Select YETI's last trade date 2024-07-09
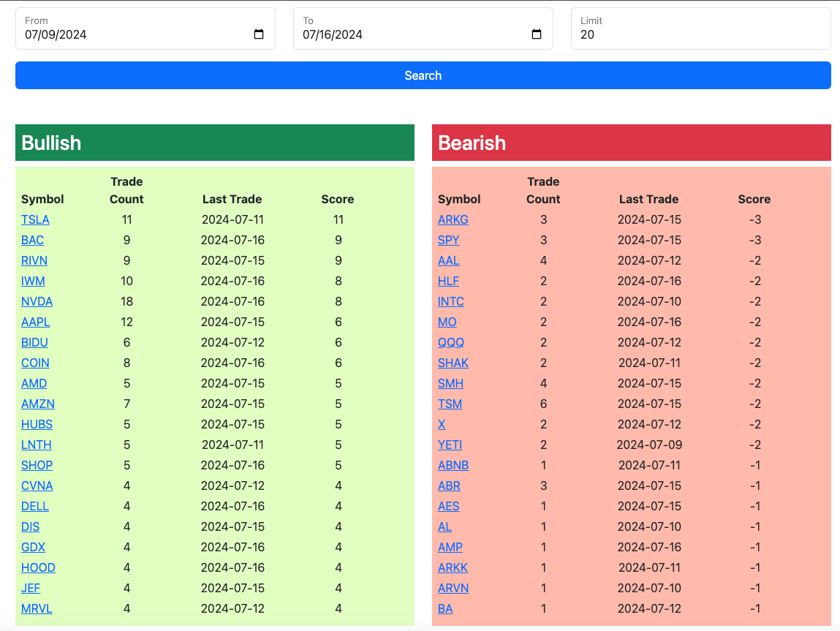Screen dimensions: 840x631 coord(650,445)
